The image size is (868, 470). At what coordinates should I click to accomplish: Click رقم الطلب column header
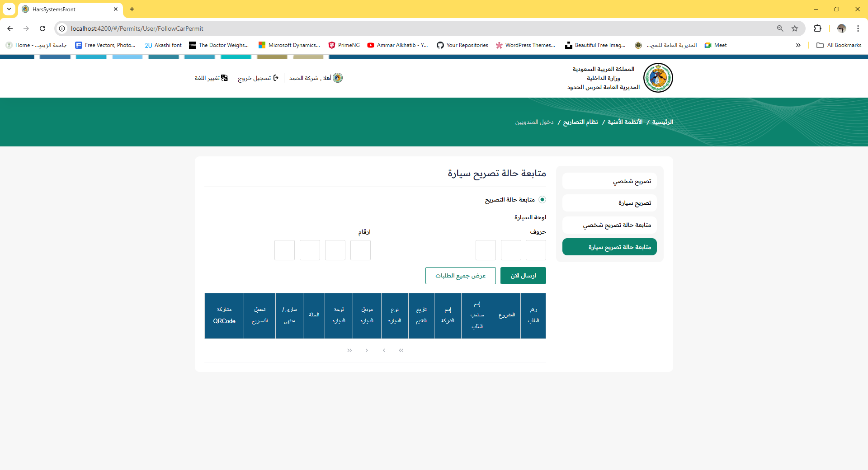(x=533, y=315)
